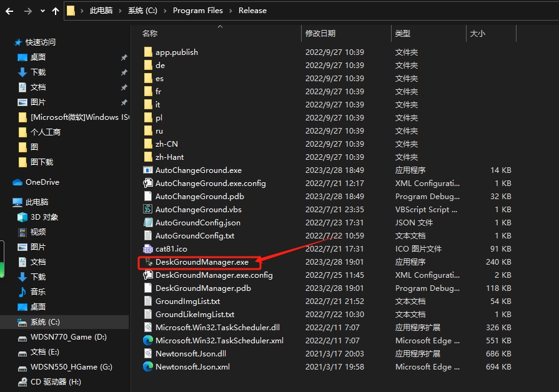
Task: Open WDSN550_HGame (G:) drive
Action: coord(71,367)
